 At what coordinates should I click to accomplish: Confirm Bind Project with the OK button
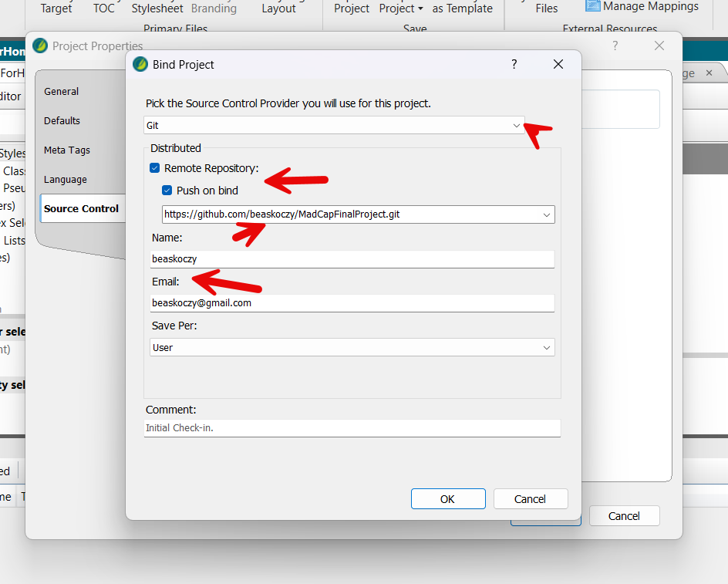coord(448,499)
